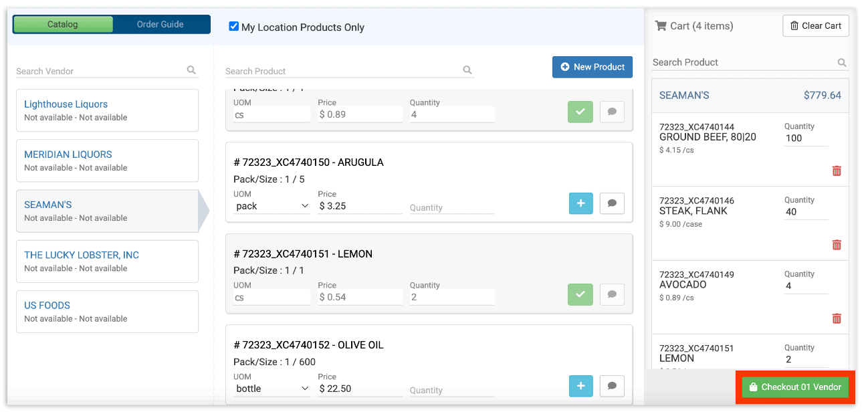Switch to the Catalog tab

tap(62, 24)
